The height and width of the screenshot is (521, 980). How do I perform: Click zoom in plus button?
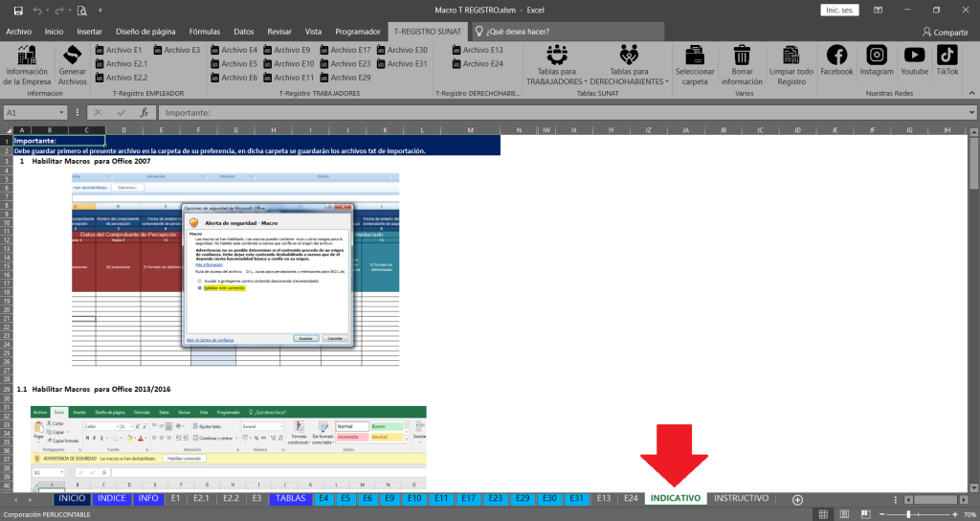(955, 514)
